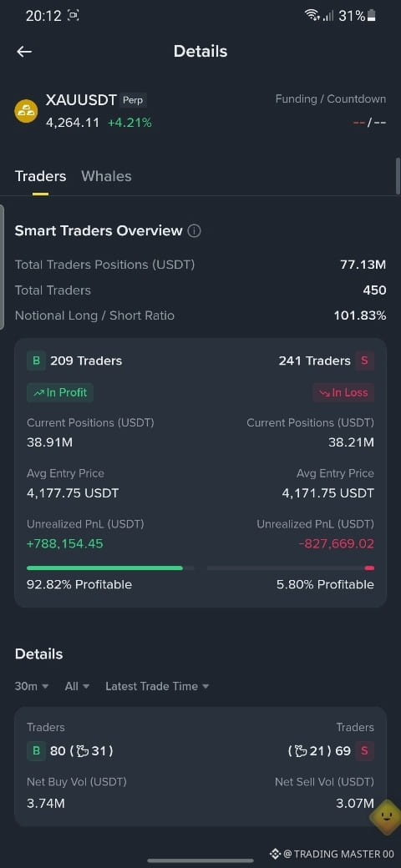Open the floating smiley assistant icon

tap(385, 817)
